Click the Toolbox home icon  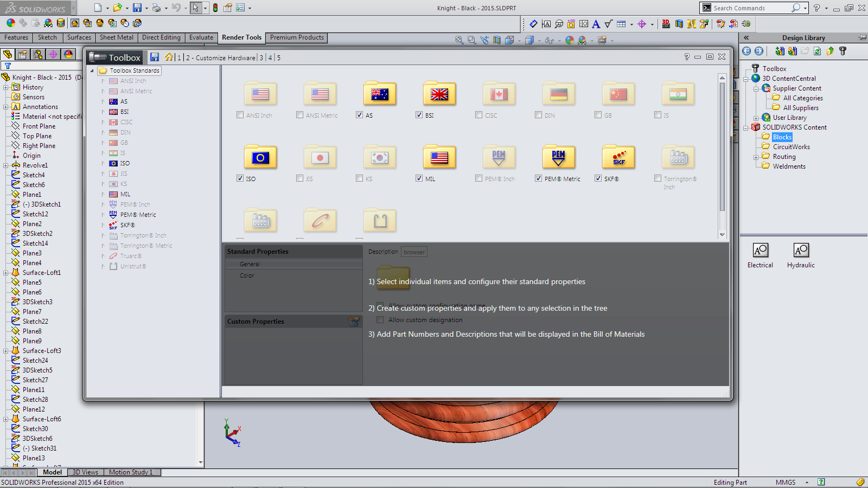pos(169,57)
